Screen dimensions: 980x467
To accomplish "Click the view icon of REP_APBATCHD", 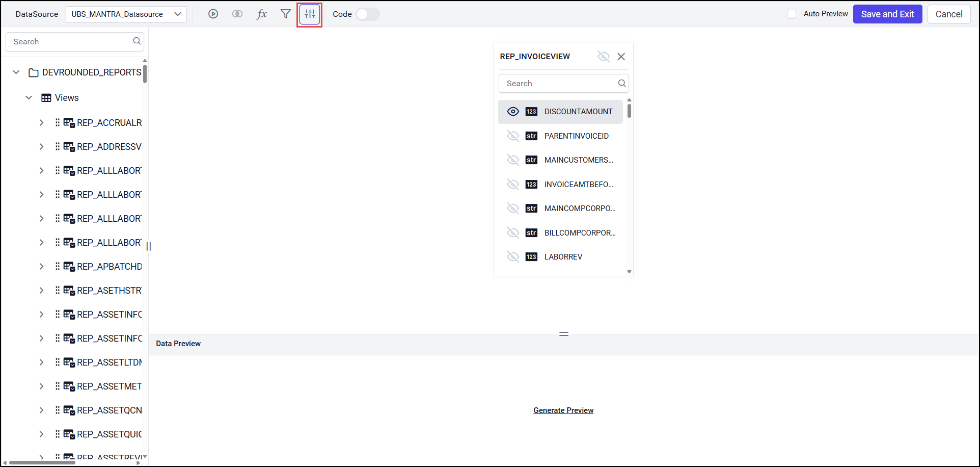I will [69, 267].
